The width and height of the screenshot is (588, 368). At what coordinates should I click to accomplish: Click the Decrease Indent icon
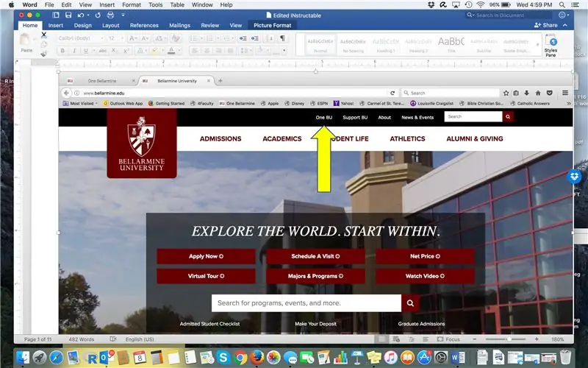click(243, 38)
